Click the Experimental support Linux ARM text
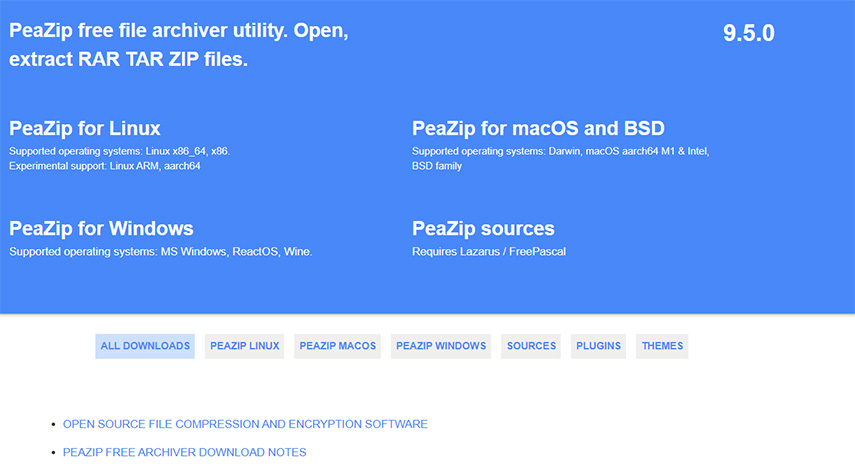855x473 pixels. (x=105, y=166)
